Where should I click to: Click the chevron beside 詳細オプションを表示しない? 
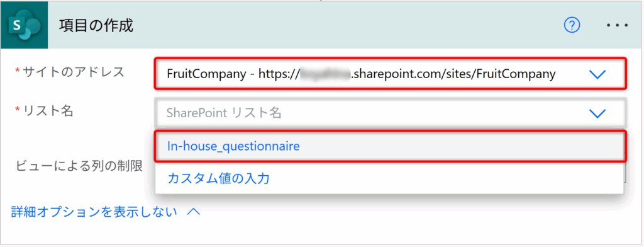tap(194, 212)
